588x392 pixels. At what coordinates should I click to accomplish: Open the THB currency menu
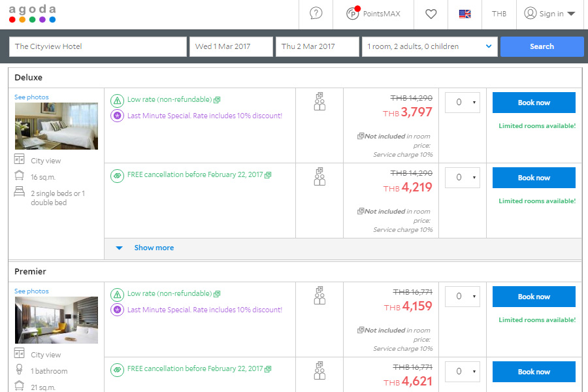pos(498,14)
